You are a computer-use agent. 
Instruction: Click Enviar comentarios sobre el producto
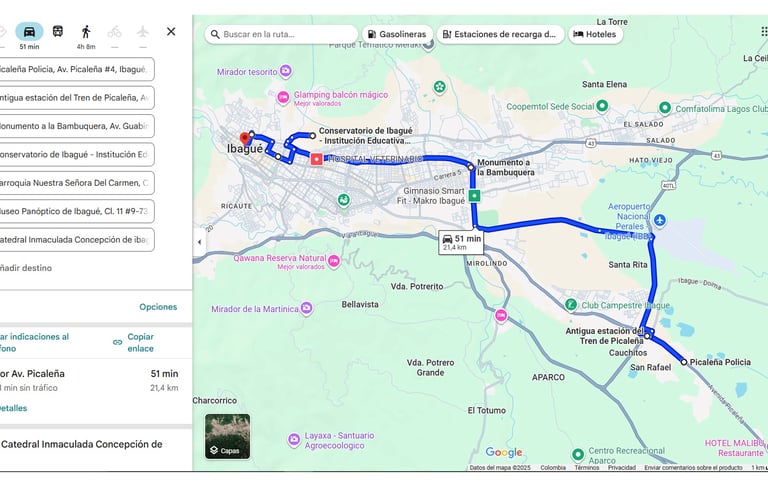click(x=693, y=468)
